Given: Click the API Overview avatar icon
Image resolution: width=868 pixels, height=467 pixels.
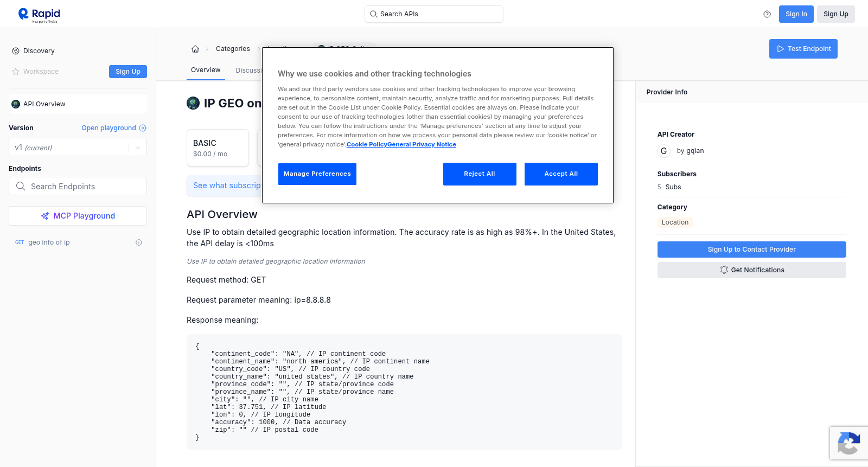Looking at the screenshot, I should [16, 104].
